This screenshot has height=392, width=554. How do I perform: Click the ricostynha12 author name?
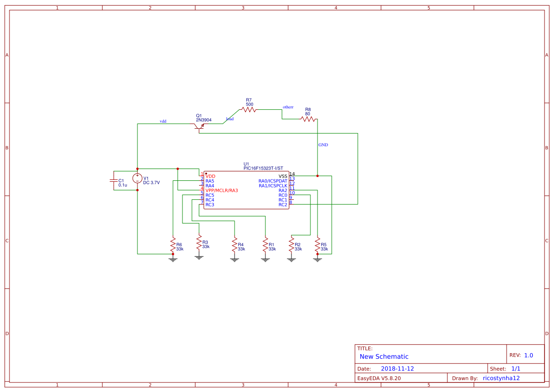[x=500, y=377]
